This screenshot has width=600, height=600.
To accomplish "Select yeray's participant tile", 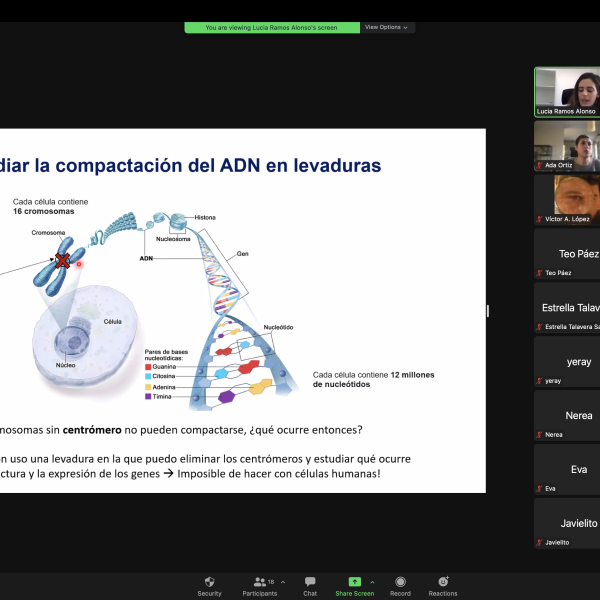I will click(567, 361).
